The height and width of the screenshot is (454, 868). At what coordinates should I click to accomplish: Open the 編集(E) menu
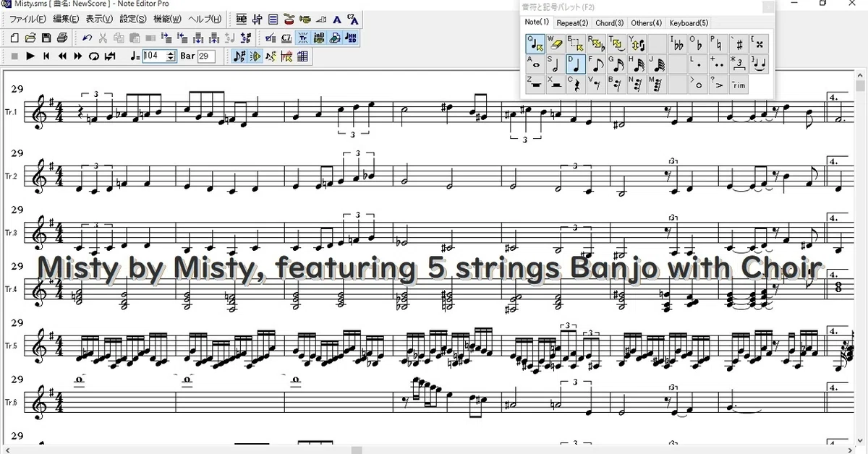pyautogui.click(x=66, y=19)
